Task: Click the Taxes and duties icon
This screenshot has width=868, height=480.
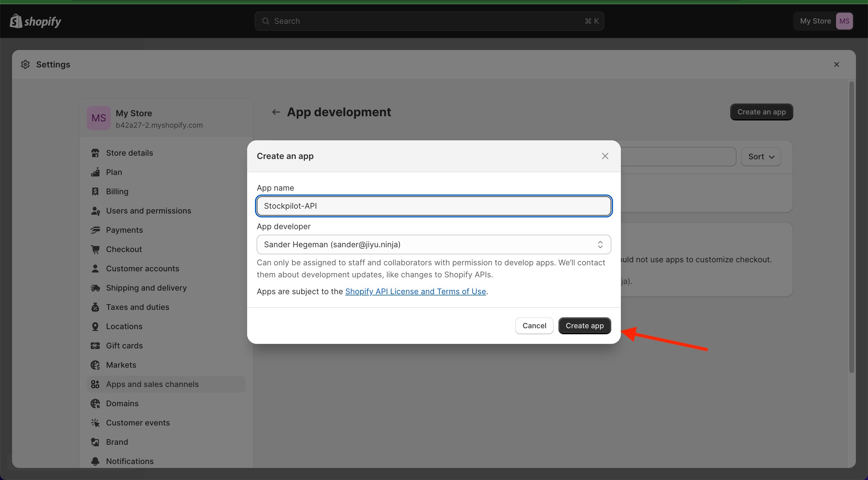Action: (95, 307)
